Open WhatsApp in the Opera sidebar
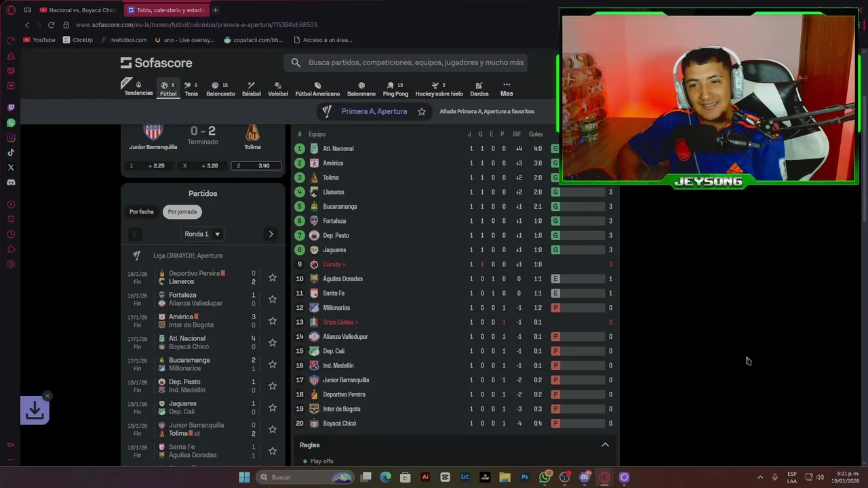868x488 pixels. tap(11, 123)
